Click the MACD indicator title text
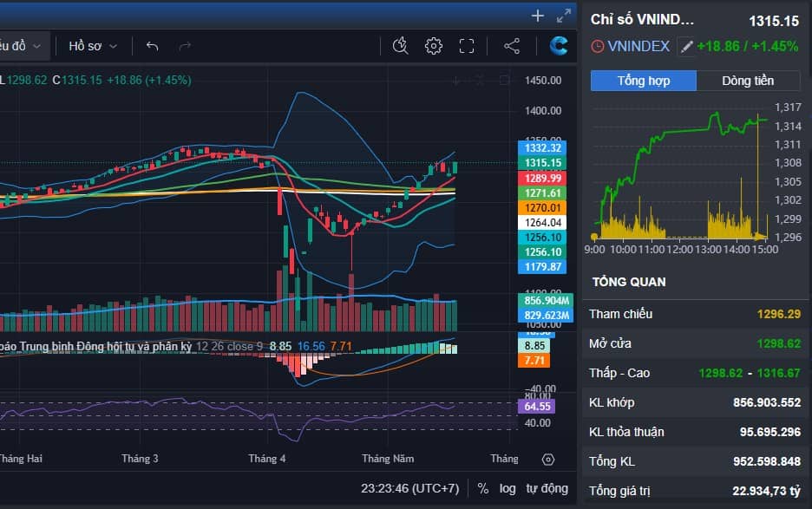The image size is (812, 509). pos(95,346)
